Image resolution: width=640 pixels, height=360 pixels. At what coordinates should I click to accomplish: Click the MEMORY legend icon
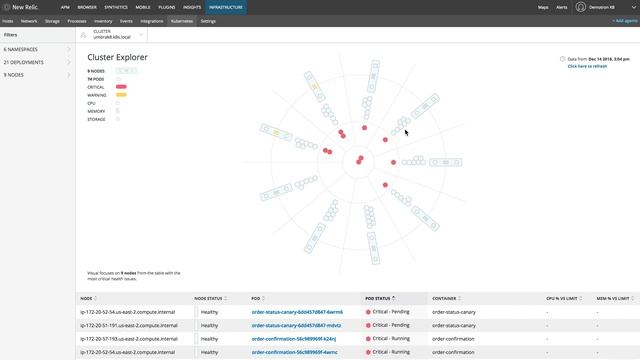tap(118, 111)
